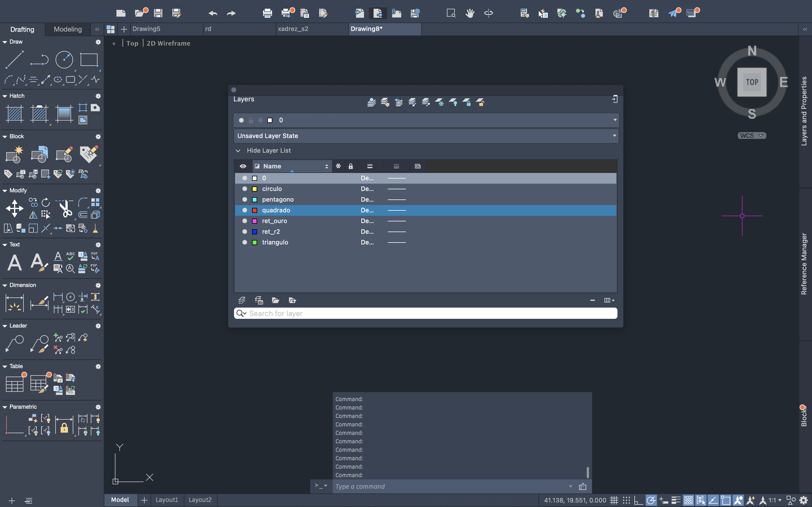Screen dimensions: 812x507
Task: Toggle grid display in status bar
Action: click(x=614, y=500)
